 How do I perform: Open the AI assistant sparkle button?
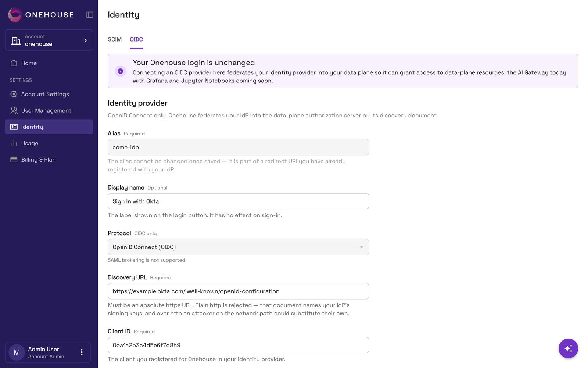tap(568, 348)
